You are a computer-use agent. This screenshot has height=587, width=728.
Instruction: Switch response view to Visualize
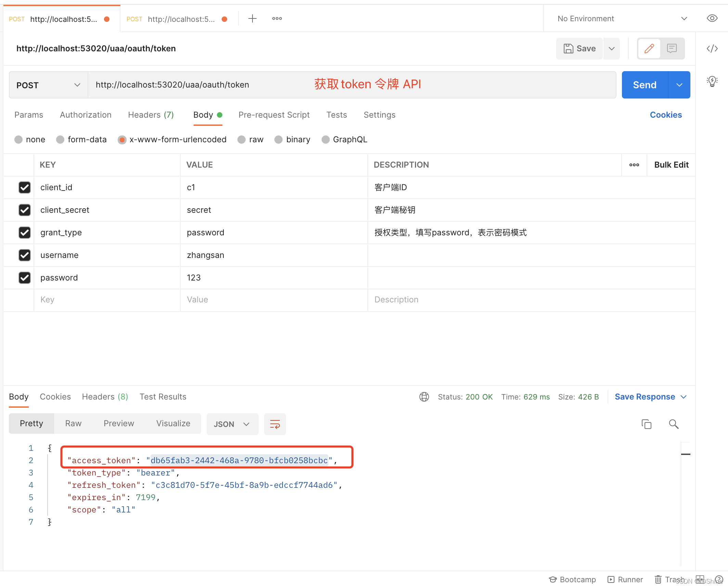[x=173, y=423]
